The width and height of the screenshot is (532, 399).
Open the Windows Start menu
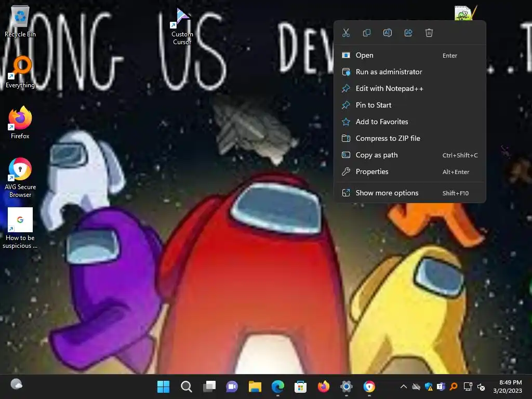coord(163,387)
